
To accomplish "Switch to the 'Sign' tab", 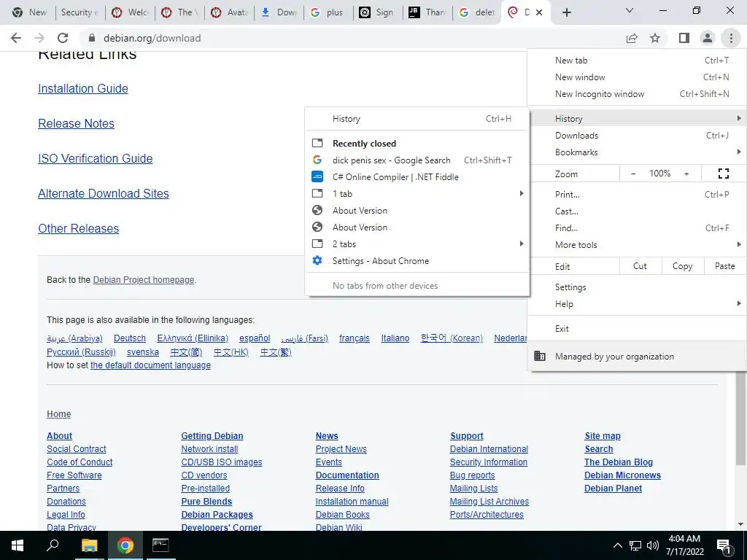I will (x=377, y=12).
